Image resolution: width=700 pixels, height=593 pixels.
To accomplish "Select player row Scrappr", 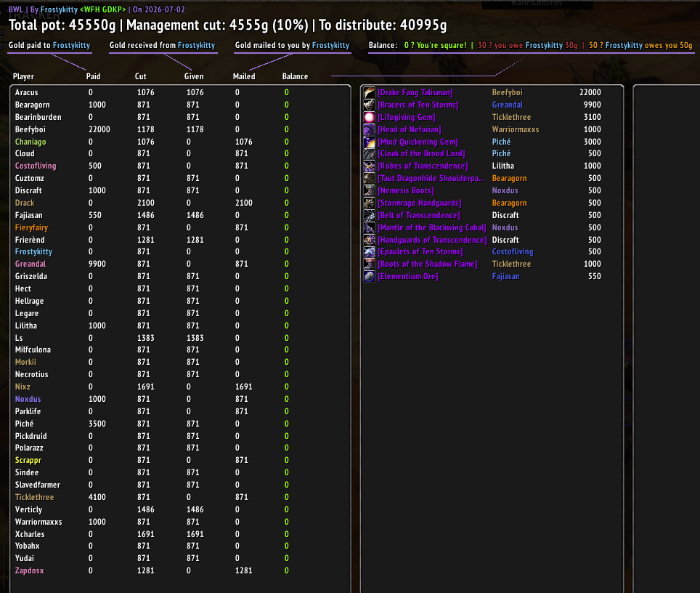I will pyautogui.click(x=180, y=460).
